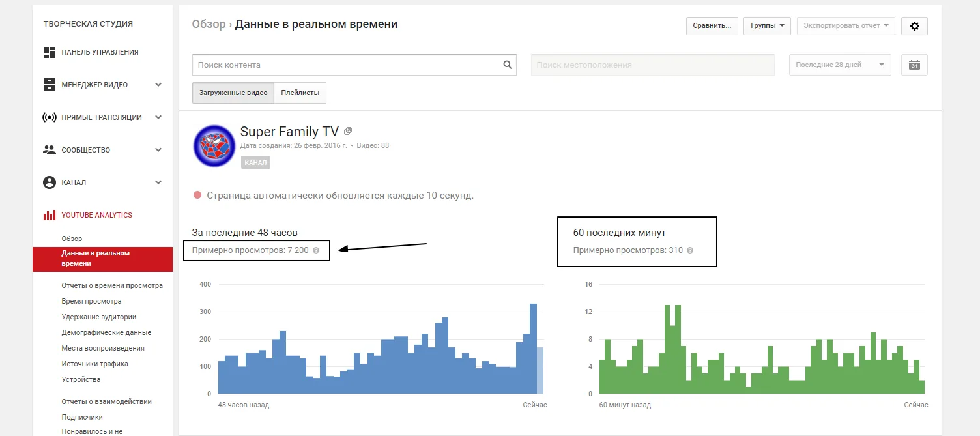Click the help icon next to 7 200 views
Viewport: 980px width, 436px height.
[x=316, y=250]
